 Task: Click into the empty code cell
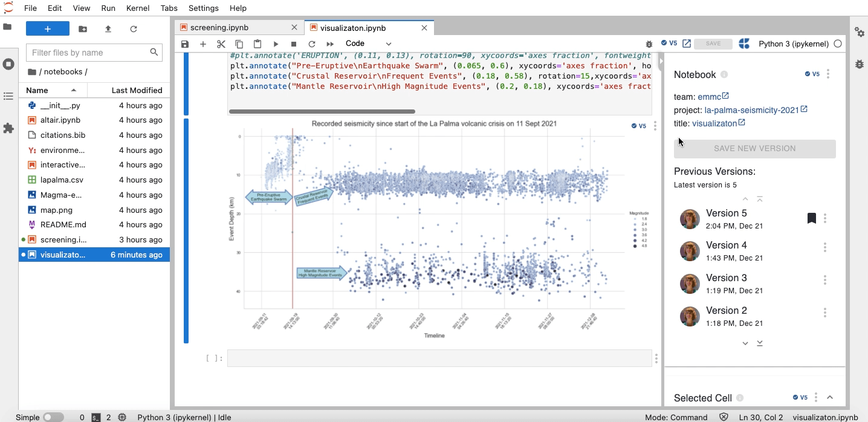[x=439, y=358]
